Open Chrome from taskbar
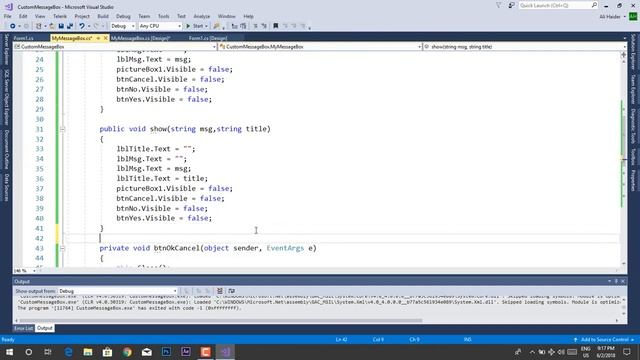 pyautogui.click(x=127, y=352)
